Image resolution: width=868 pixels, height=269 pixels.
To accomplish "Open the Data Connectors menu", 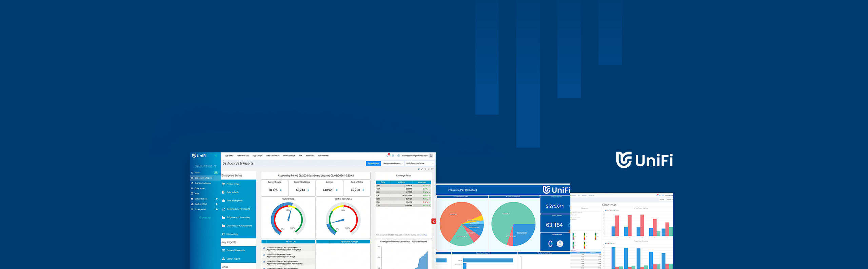I will [x=273, y=156].
